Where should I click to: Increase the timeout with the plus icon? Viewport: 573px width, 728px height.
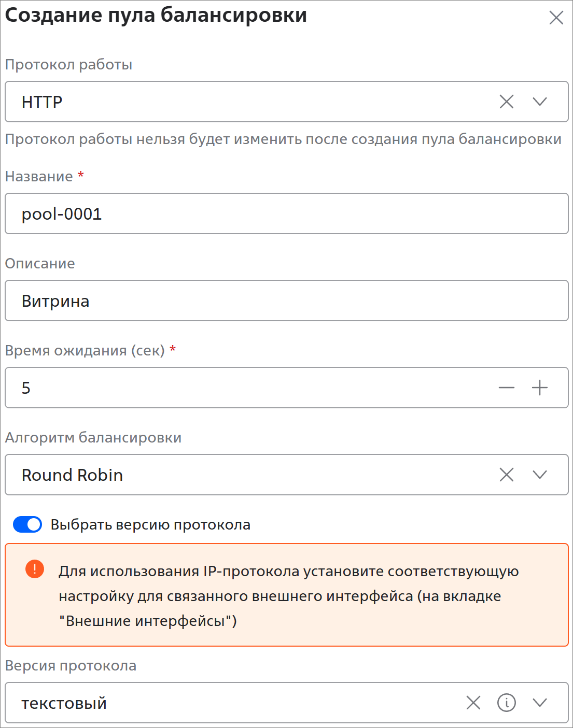coord(540,388)
